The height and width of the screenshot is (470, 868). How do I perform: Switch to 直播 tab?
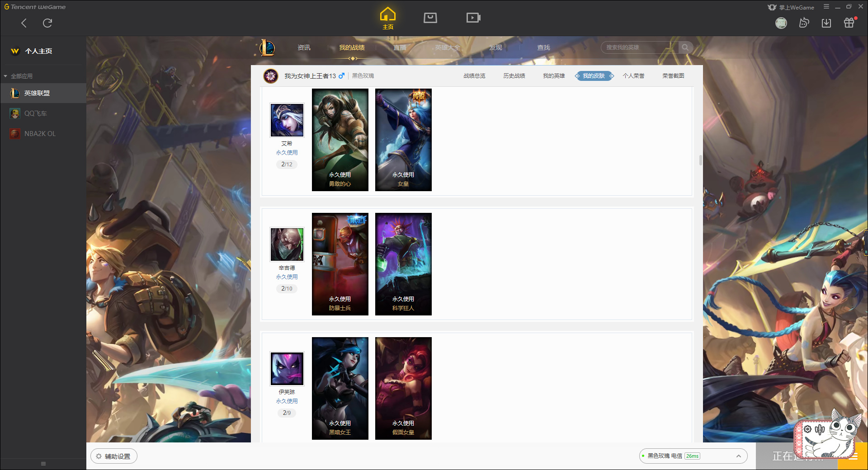coord(400,47)
